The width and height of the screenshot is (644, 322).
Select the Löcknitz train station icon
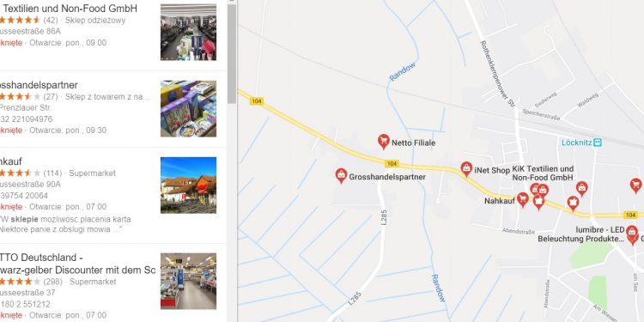click(x=598, y=143)
